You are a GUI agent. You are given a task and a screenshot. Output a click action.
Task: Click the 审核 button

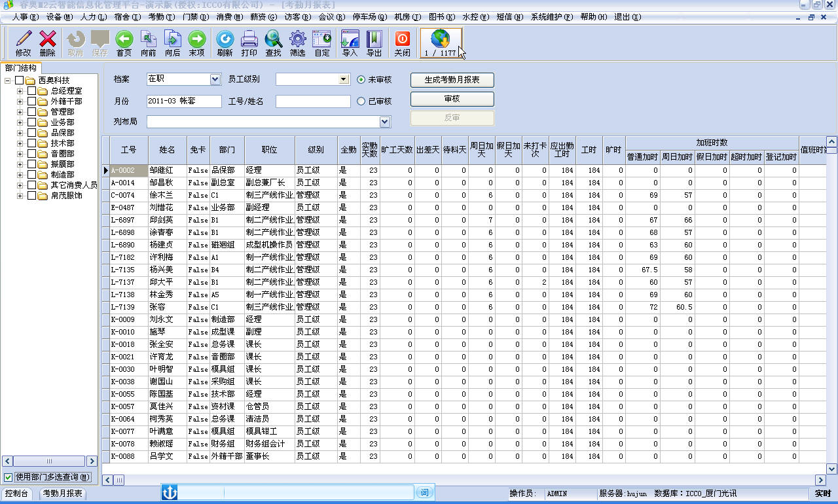452,99
